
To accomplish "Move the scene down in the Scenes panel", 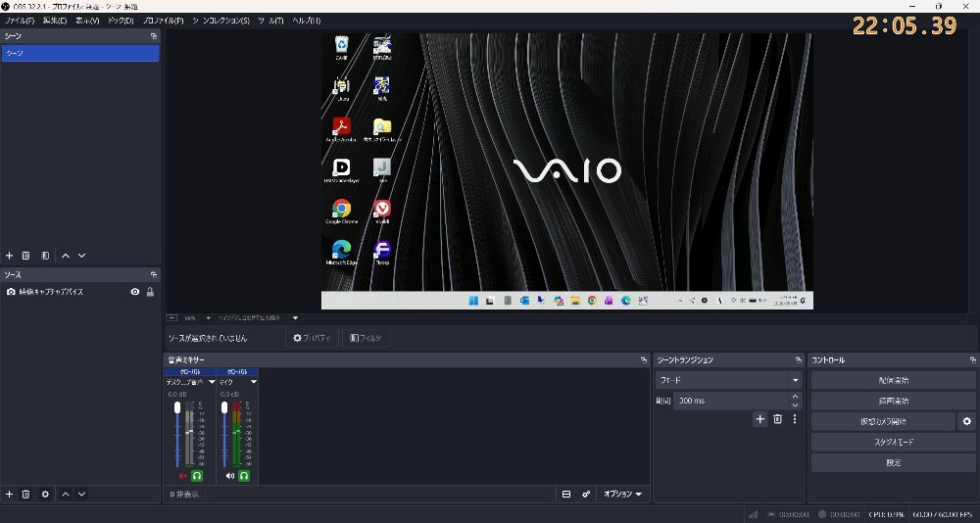I will [81, 256].
